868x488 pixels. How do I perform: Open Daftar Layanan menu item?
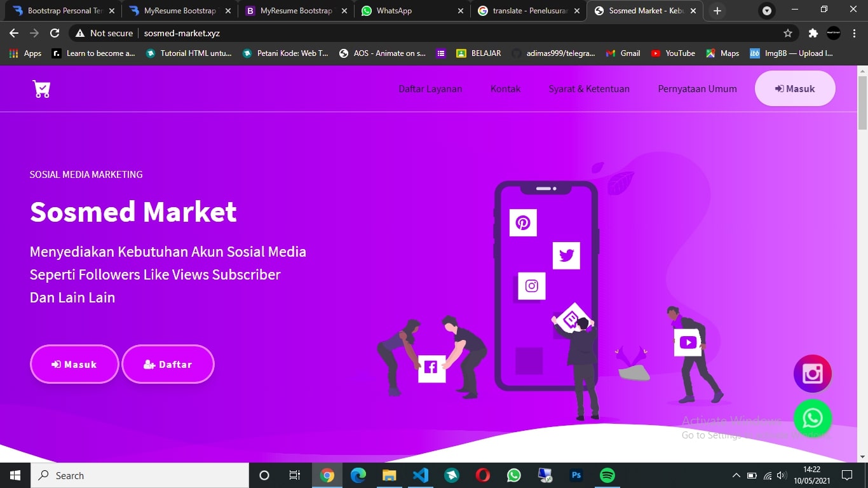[x=430, y=89]
